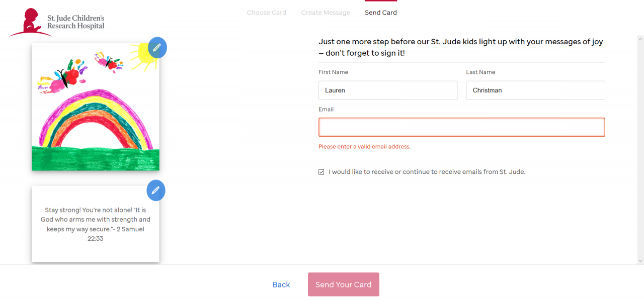
Task: Click the St. Jude logo
Action: (56, 23)
